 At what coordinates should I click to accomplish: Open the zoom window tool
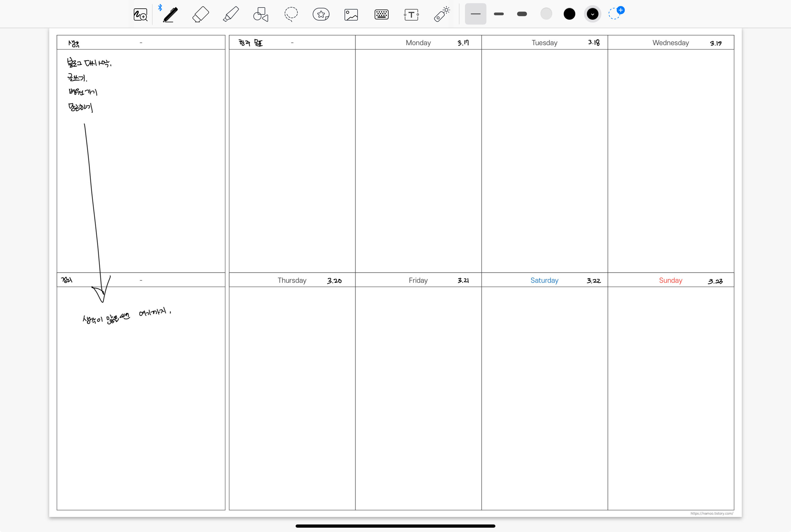tap(140, 14)
